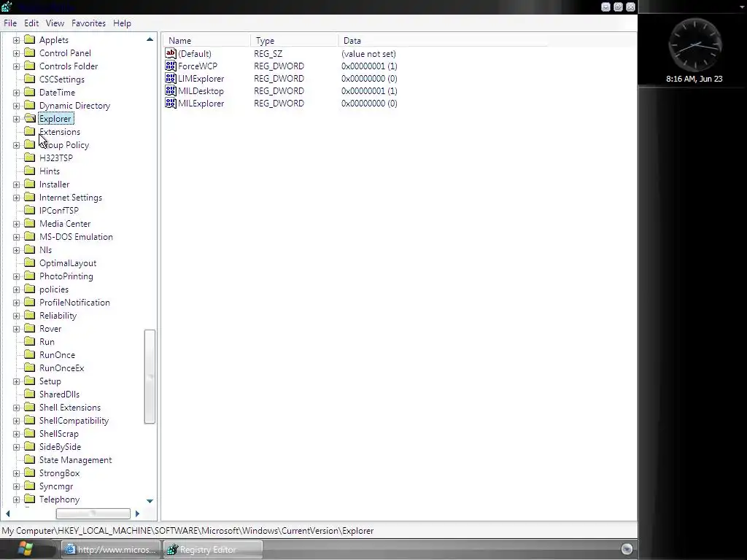This screenshot has width=747, height=560.
Task: Click the Run folder icon
Action: pyautogui.click(x=29, y=341)
